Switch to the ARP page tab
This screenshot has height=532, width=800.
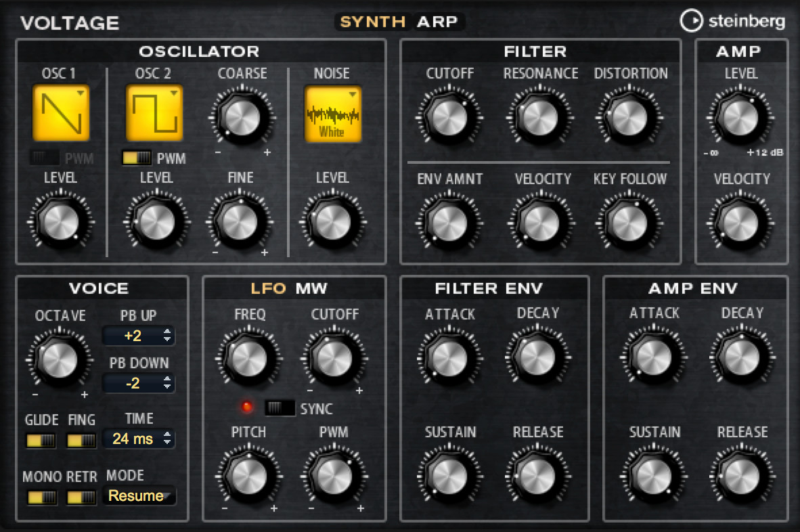(437, 22)
